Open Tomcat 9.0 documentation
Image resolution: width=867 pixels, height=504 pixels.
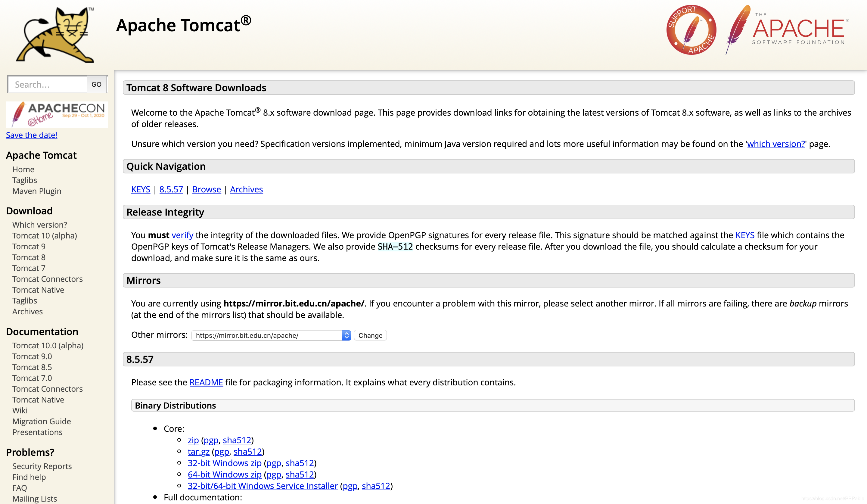(x=32, y=356)
